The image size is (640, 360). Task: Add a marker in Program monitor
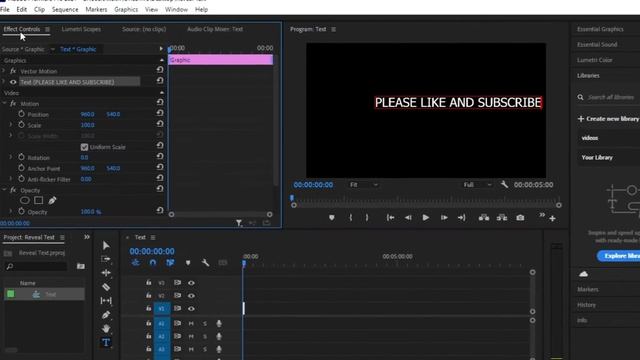click(331, 218)
